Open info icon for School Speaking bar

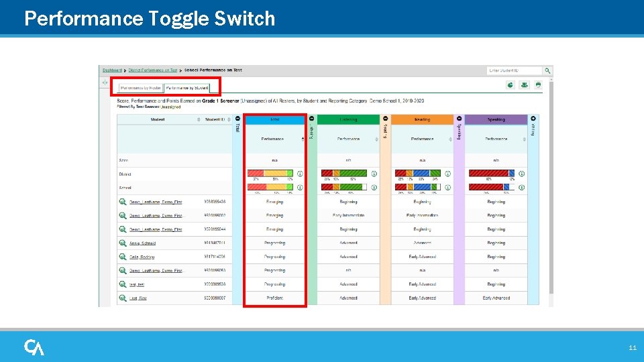tap(521, 187)
